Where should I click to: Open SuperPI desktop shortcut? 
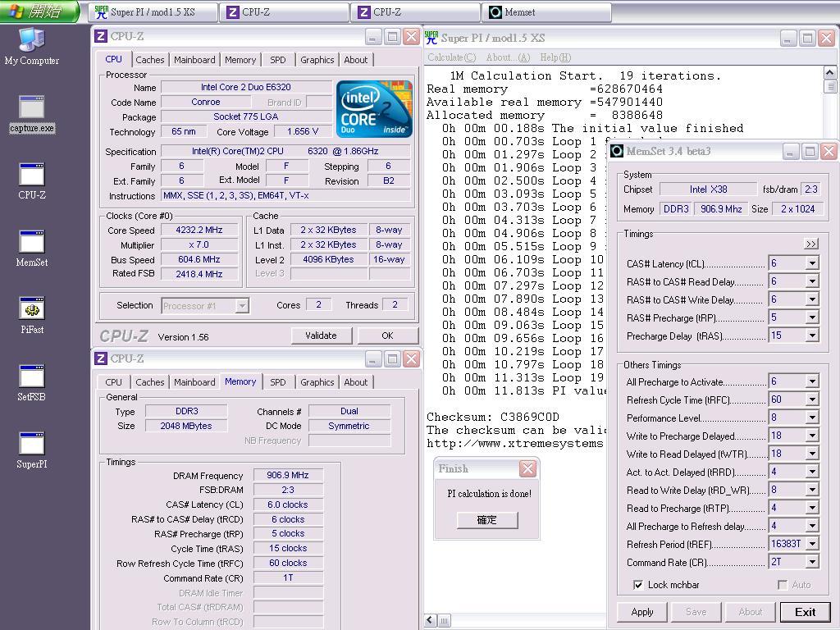[32, 450]
